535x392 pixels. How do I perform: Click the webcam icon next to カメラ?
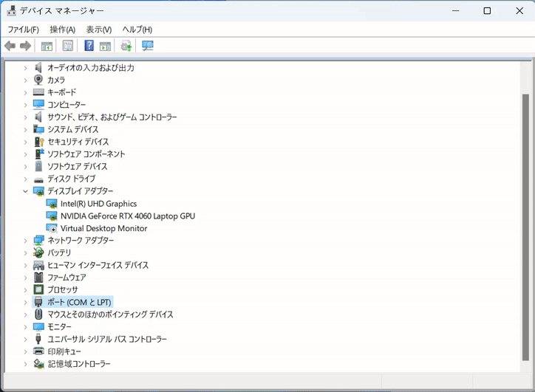coord(38,80)
